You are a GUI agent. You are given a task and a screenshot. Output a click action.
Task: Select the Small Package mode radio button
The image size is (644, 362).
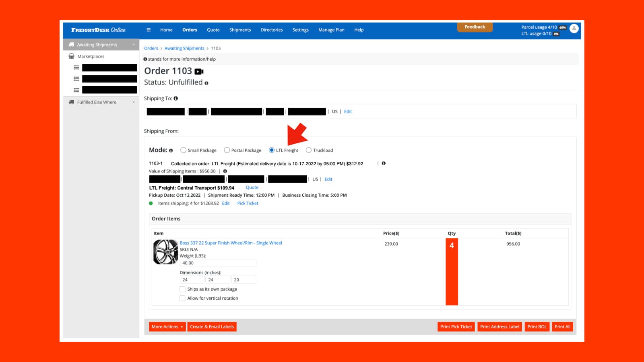(x=184, y=150)
